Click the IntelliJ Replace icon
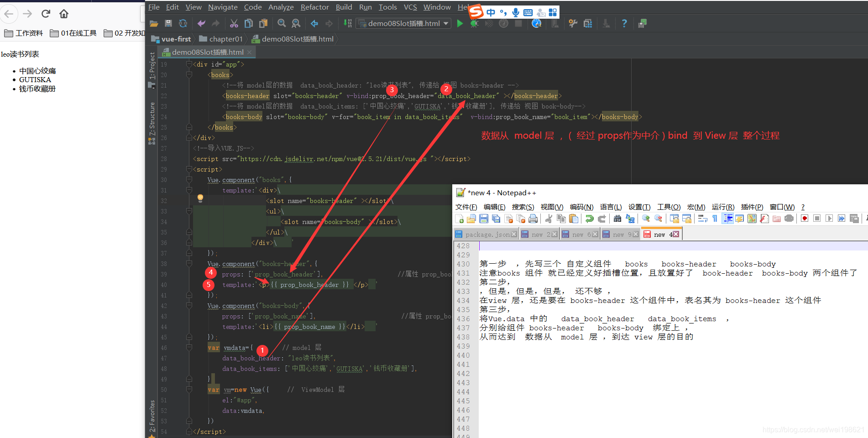 coord(296,23)
